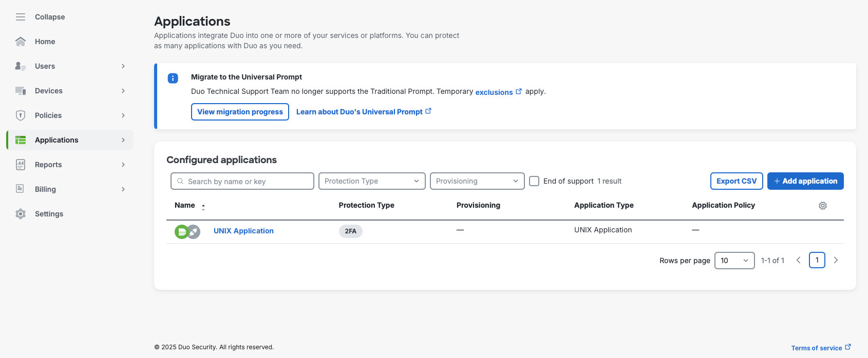868x358 pixels.
Task: Click the Devices icon in sidebar
Action: (x=21, y=91)
